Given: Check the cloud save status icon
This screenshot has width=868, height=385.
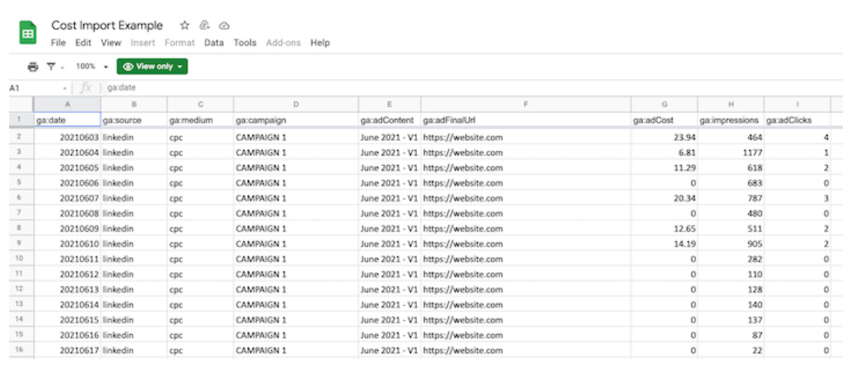Looking at the screenshot, I should pyautogui.click(x=224, y=26).
